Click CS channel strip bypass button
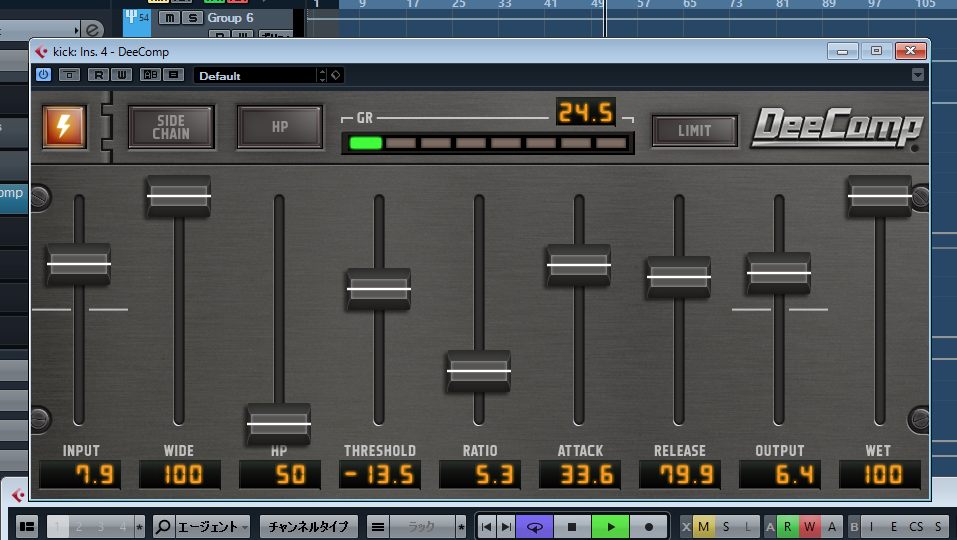Image resolution: width=957 pixels, height=540 pixels. (x=915, y=526)
